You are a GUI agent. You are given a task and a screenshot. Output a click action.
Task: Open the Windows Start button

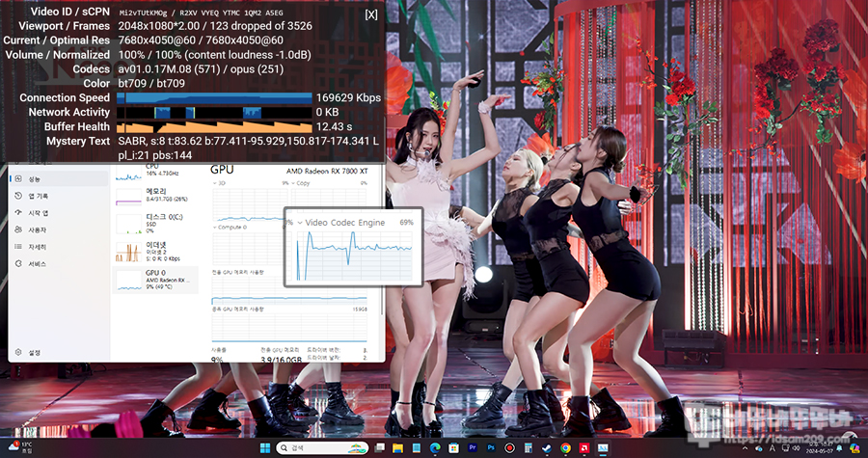click(265, 447)
